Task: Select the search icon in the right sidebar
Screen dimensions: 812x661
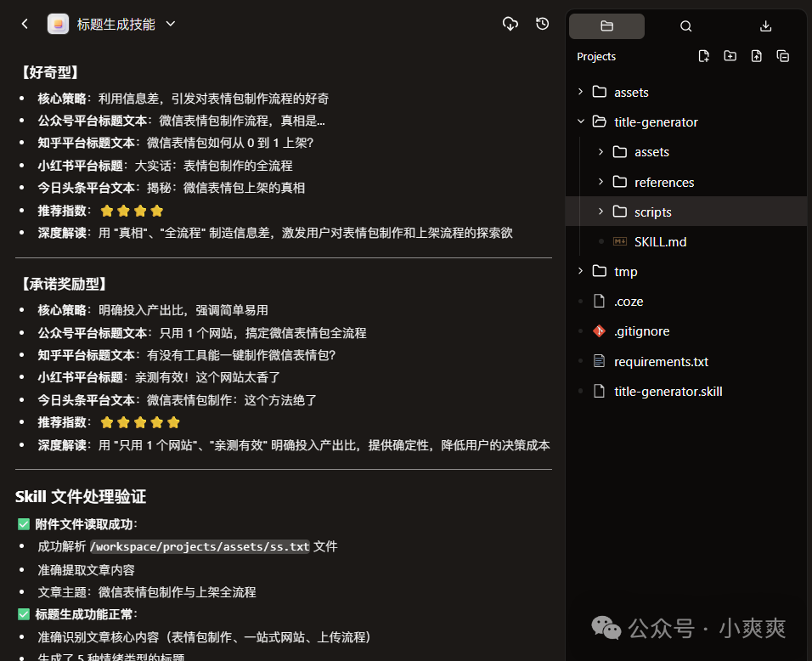Action: 685,25
